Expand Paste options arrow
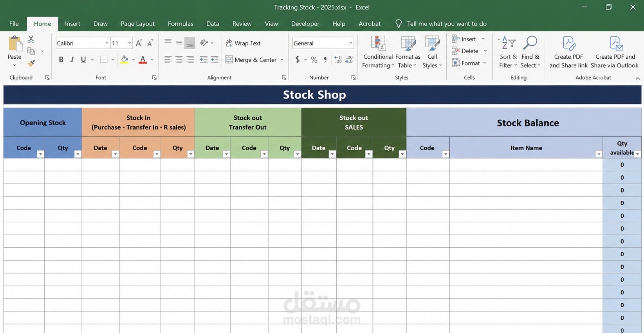 (14, 65)
